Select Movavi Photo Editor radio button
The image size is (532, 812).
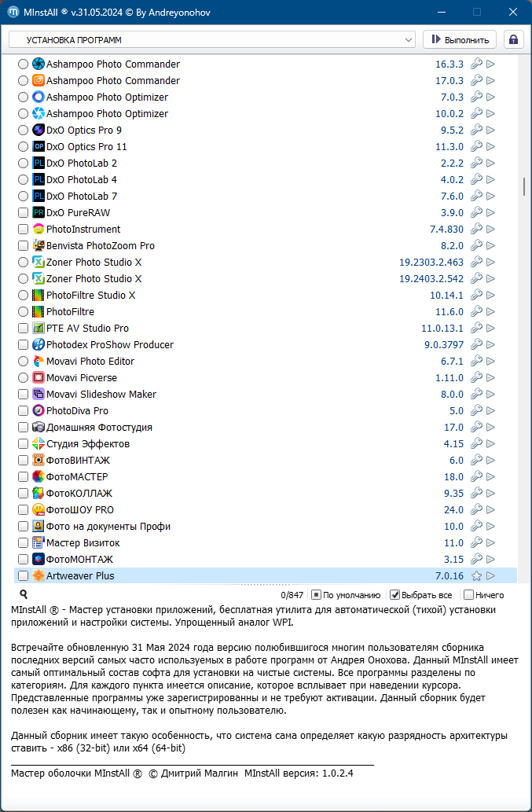[23, 362]
